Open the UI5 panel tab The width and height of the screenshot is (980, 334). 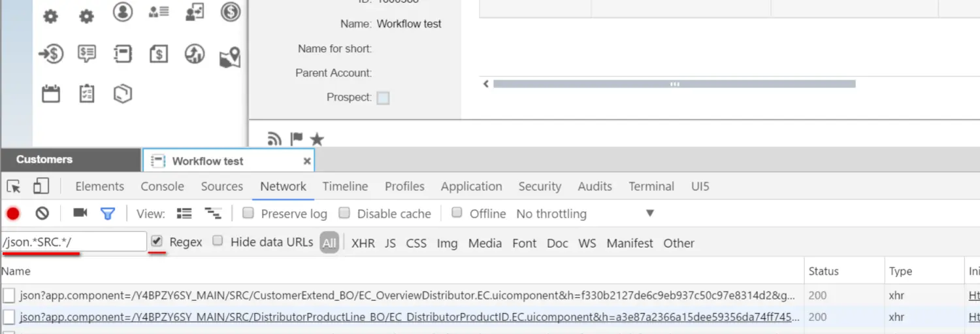pyautogui.click(x=700, y=186)
